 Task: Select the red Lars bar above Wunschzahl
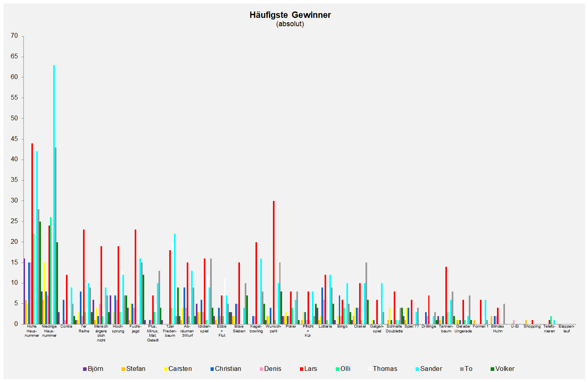(274, 262)
